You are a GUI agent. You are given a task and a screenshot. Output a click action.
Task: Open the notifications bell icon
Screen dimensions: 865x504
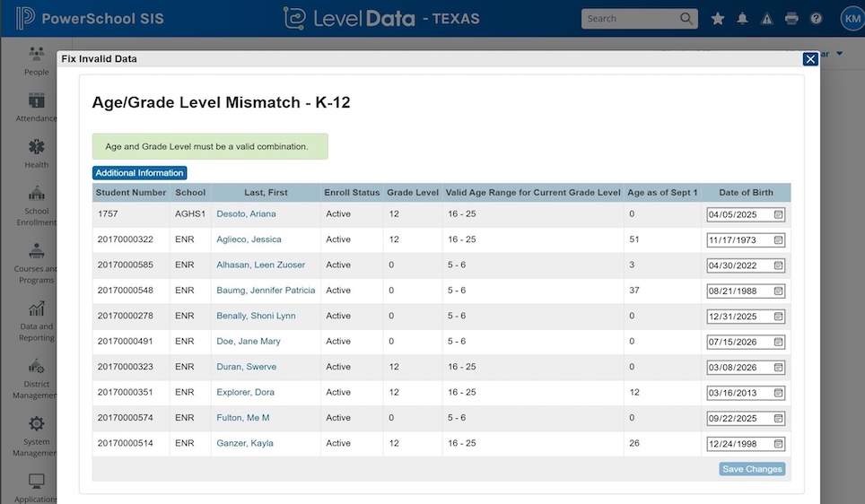[743, 19]
